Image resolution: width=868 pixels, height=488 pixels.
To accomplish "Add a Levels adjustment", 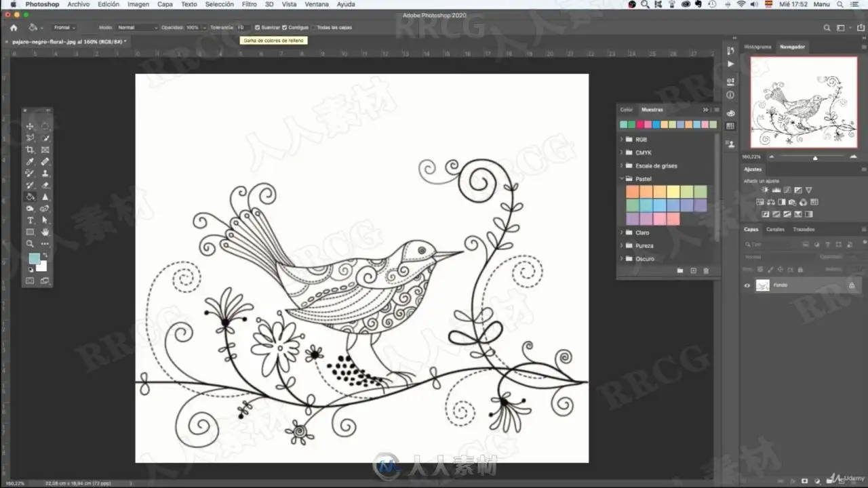I will click(x=776, y=190).
